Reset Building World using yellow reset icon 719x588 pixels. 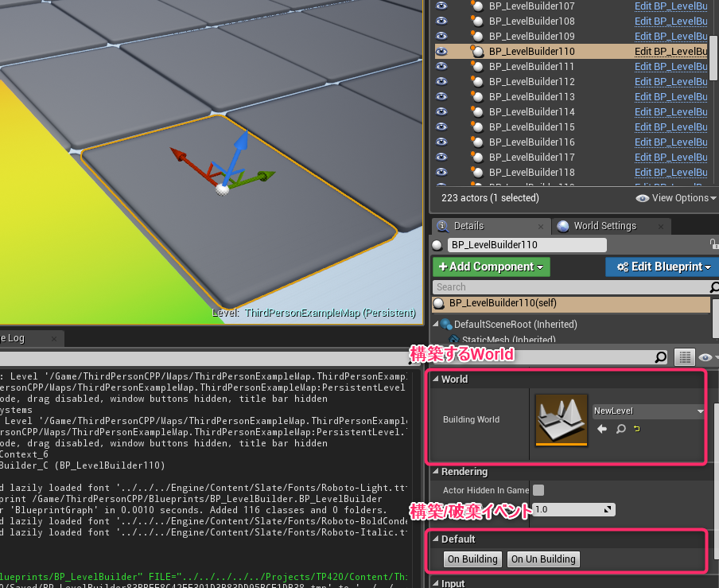[636, 428]
